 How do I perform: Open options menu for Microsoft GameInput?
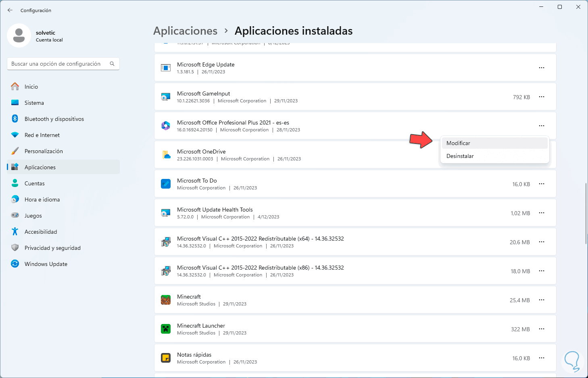pos(542,97)
